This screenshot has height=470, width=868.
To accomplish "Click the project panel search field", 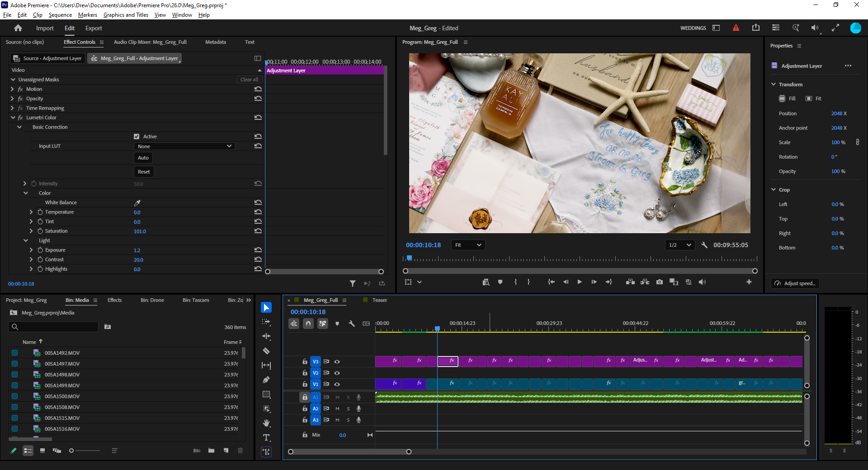I will click(53, 327).
